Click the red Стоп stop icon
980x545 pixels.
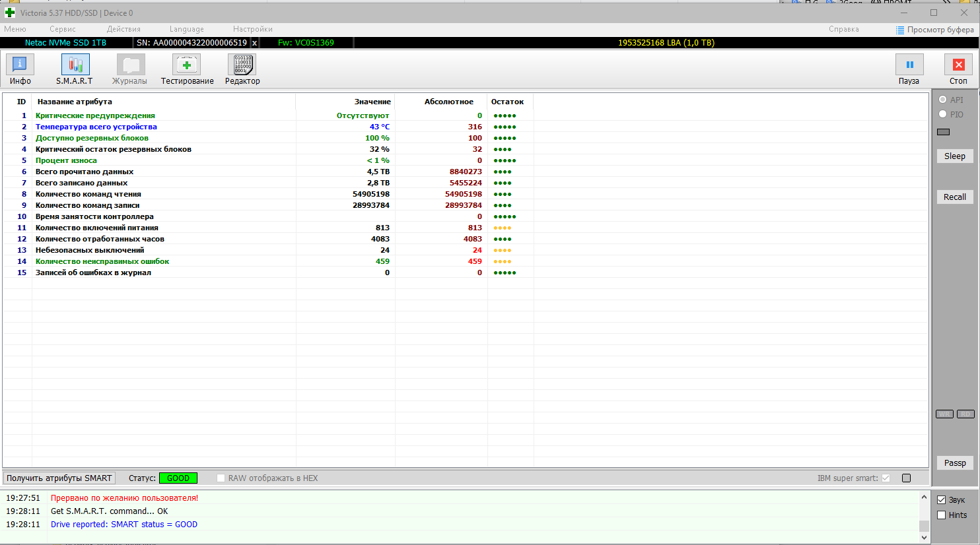(959, 65)
